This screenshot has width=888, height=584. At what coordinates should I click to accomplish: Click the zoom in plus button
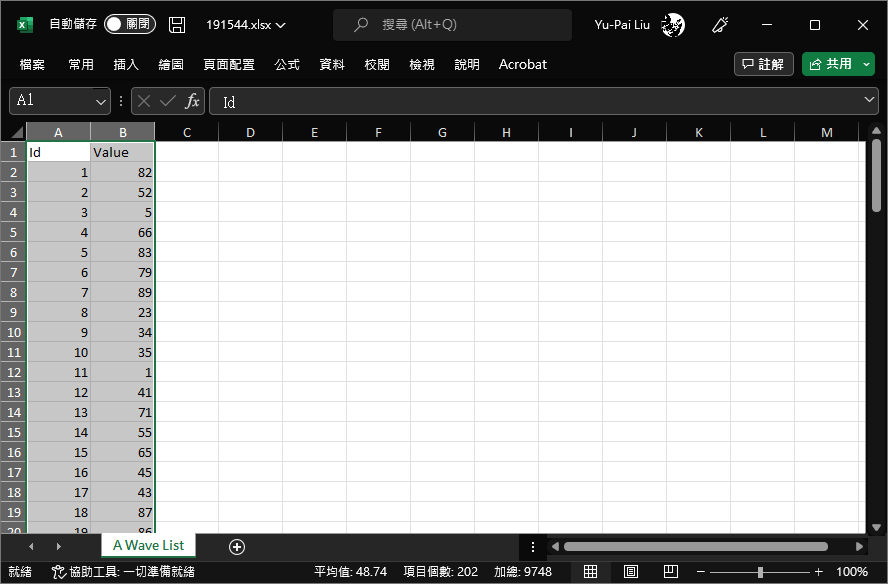[818, 572]
